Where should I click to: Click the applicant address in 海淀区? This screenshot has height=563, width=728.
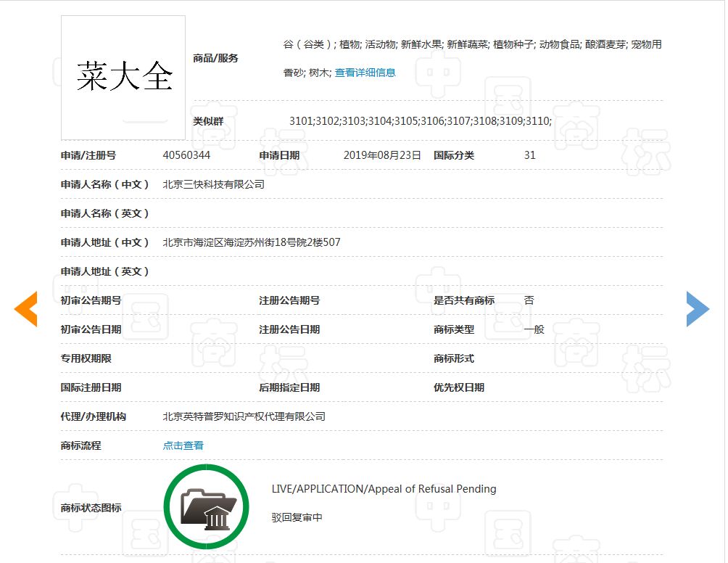pos(251,242)
